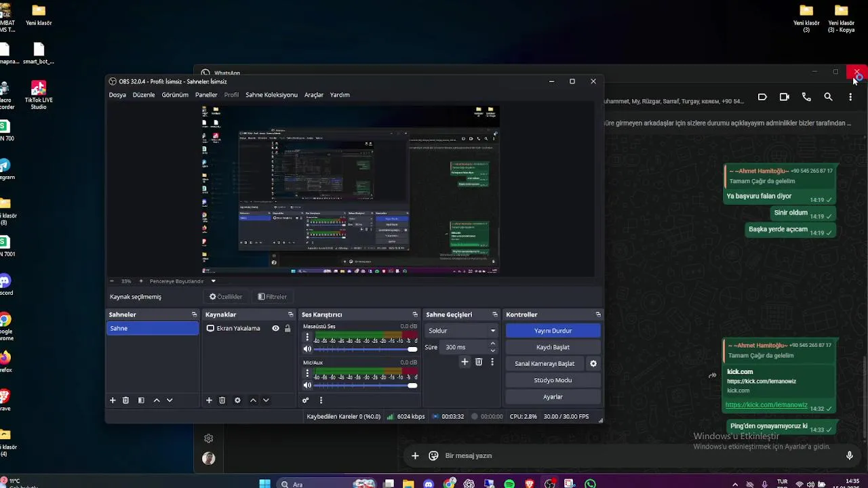The width and height of the screenshot is (868, 488).
Task: Open virtual camera settings gear
Action: coord(593,364)
